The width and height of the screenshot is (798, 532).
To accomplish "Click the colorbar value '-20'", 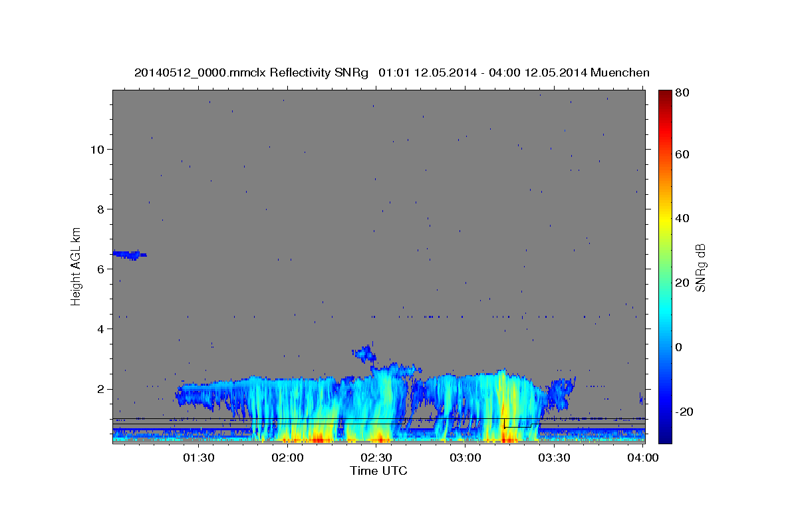I will click(684, 412).
